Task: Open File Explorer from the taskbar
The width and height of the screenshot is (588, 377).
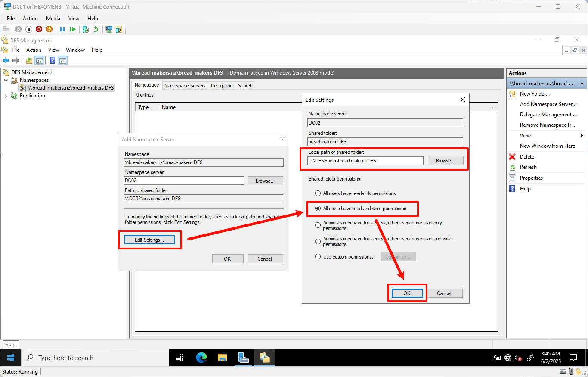Action: point(222,358)
